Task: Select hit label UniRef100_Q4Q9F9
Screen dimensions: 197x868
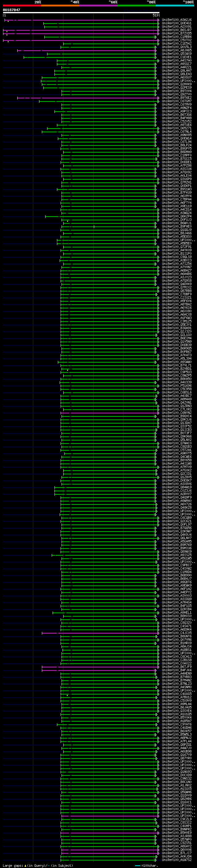Action: pyautogui.click(x=176, y=497)
